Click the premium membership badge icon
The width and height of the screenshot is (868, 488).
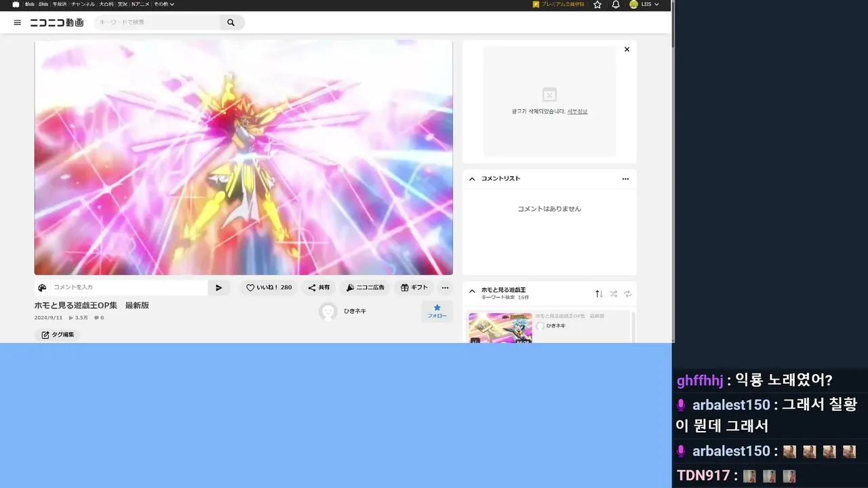536,4
